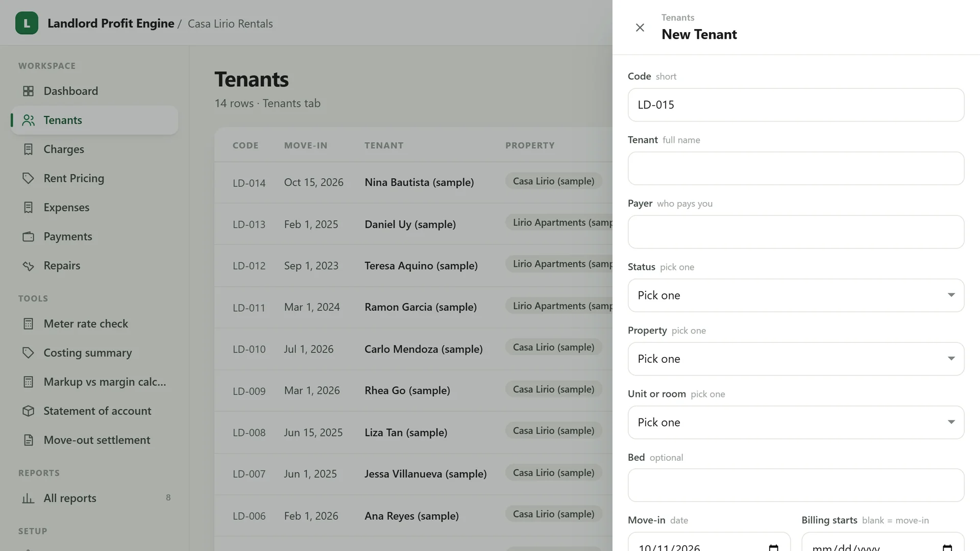
Task: Click tenant code LD-010
Action: pos(249,349)
